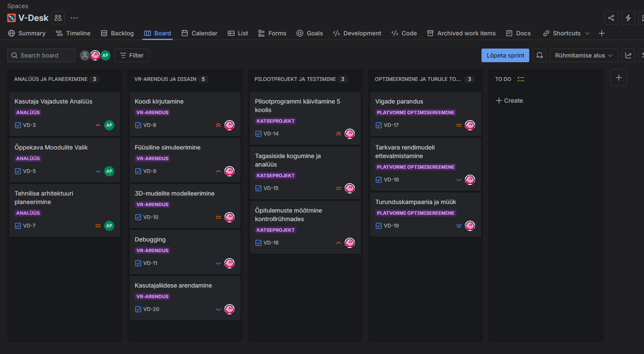Open the Filter menu
Image resolution: width=644 pixels, height=354 pixels.
pos(132,55)
